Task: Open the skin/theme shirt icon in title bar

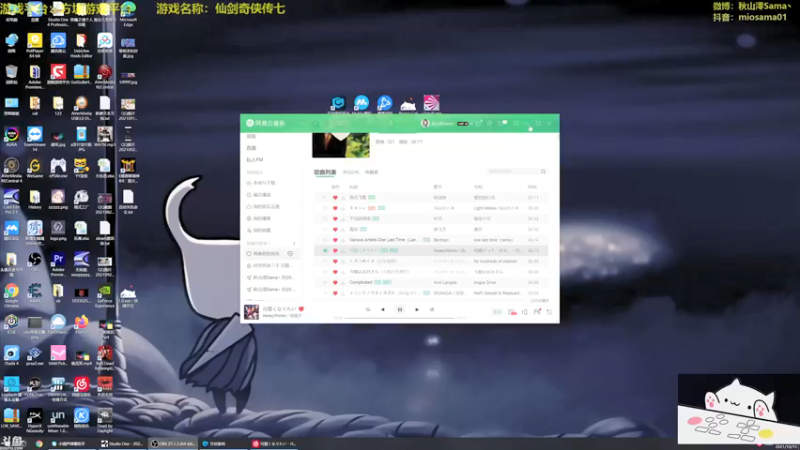Action: (479, 123)
